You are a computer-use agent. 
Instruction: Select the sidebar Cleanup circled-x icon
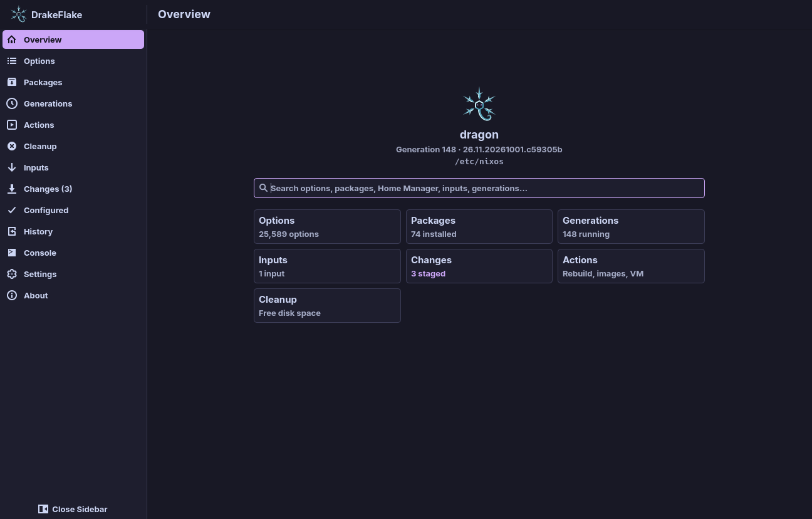pyautogui.click(x=12, y=146)
